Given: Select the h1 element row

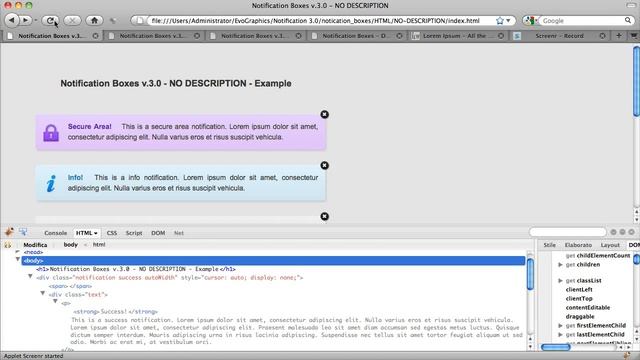Looking at the screenshot, I should click(x=136, y=269).
